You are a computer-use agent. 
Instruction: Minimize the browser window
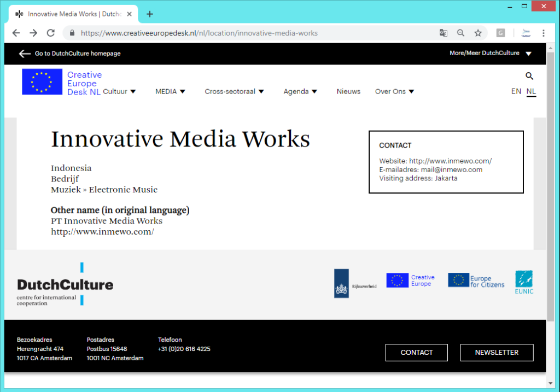(510, 7)
